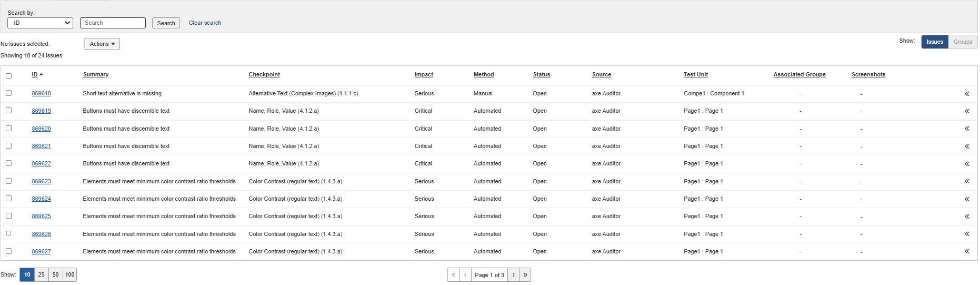Open issue 869622 link

(41, 164)
